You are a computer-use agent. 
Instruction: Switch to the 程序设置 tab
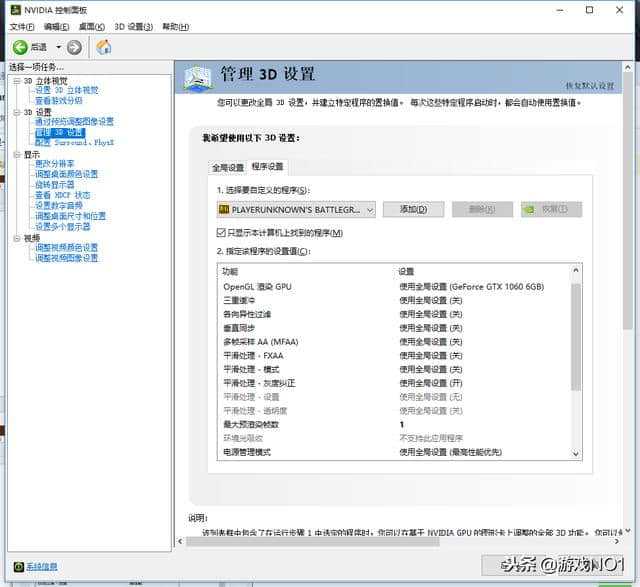pyautogui.click(x=267, y=167)
